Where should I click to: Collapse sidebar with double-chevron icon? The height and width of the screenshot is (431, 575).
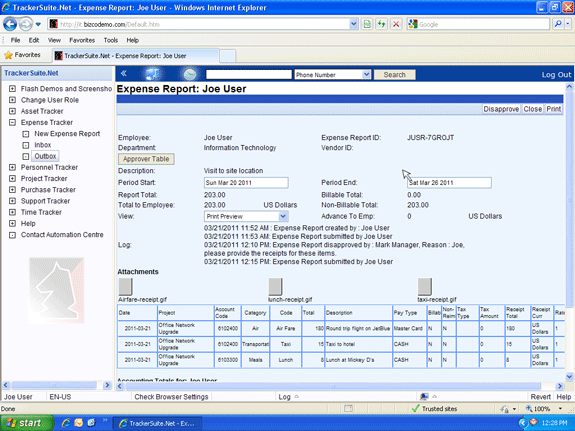tap(124, 73)
